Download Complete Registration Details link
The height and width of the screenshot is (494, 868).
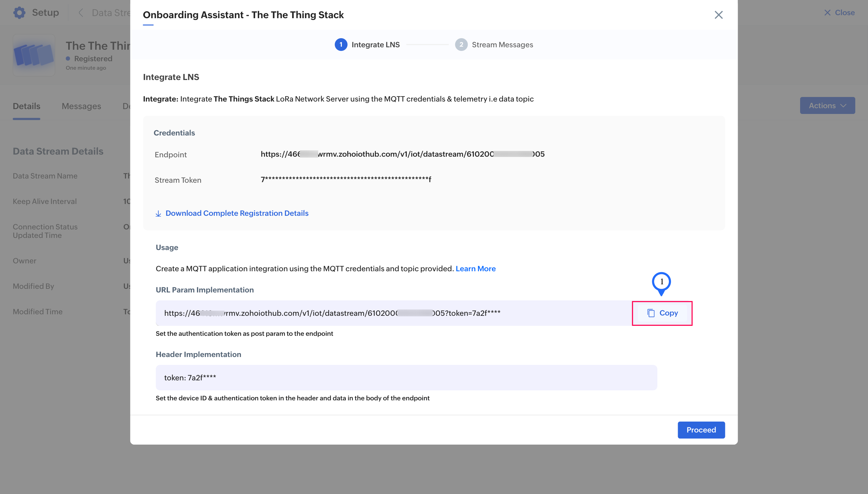coord(237,213)
